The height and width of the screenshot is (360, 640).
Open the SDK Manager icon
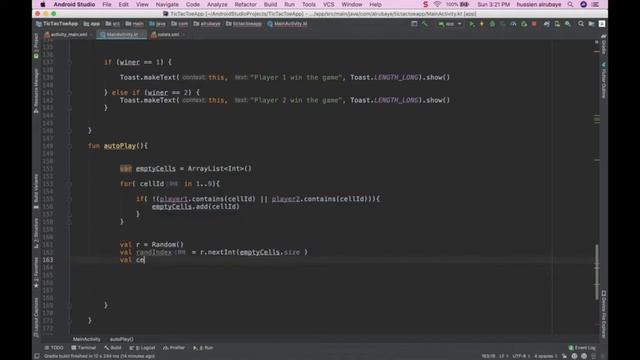tap(568, 24)
